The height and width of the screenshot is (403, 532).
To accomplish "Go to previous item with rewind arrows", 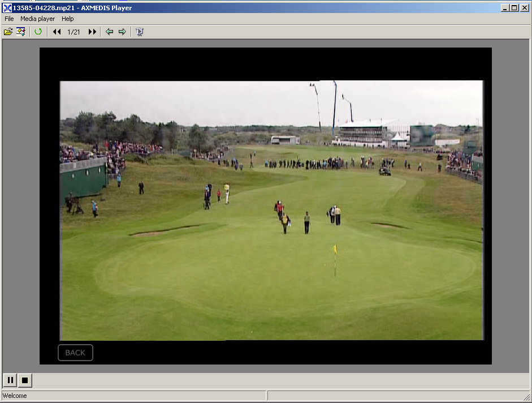I will [x=57, y=32].
